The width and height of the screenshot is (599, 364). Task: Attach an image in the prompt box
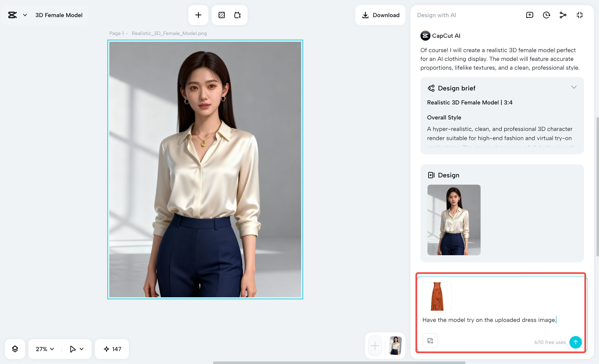pos(430,340)
